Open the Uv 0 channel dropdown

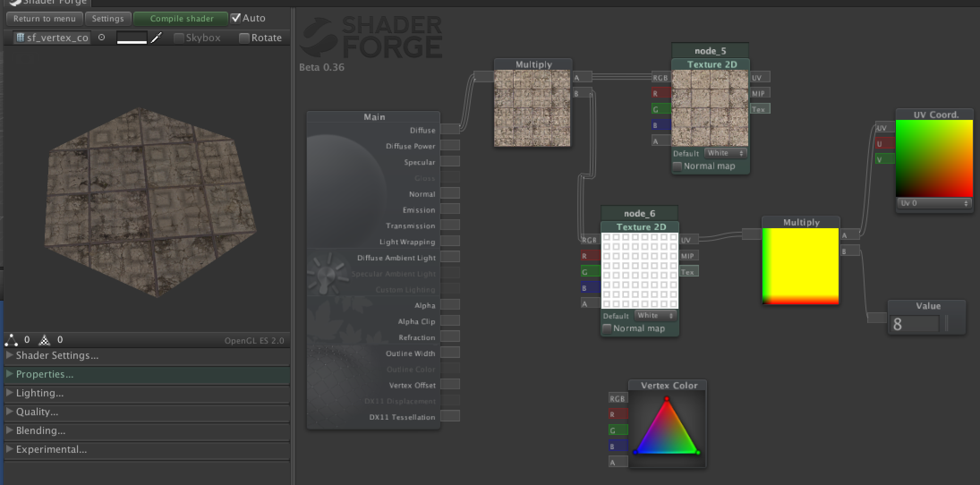934,203
